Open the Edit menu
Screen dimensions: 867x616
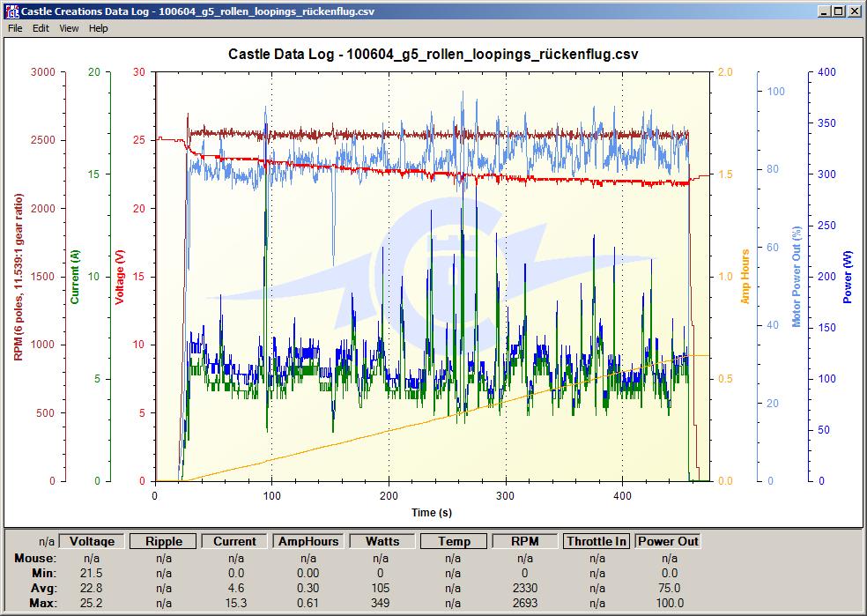(41, 28)
